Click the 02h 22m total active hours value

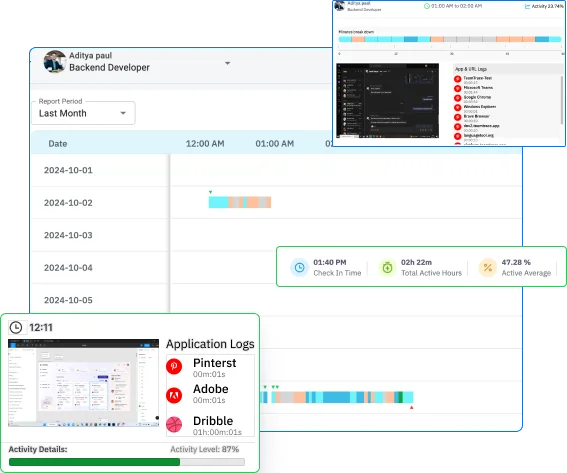pos(416,262)
